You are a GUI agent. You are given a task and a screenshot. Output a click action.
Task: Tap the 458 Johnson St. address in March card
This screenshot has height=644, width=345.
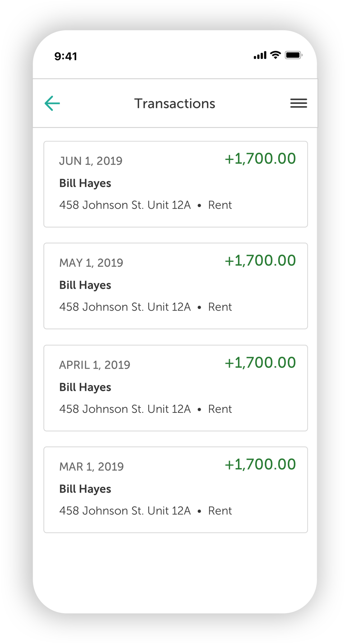point(125,511)
